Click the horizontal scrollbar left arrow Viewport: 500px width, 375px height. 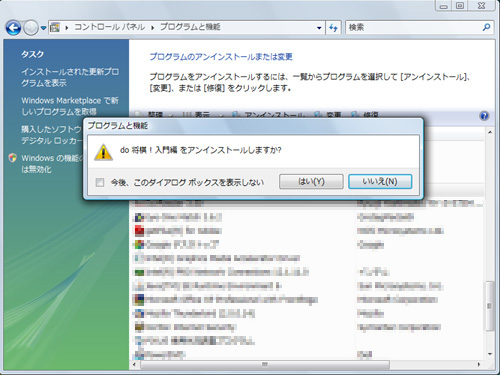[x=134, y=364]
